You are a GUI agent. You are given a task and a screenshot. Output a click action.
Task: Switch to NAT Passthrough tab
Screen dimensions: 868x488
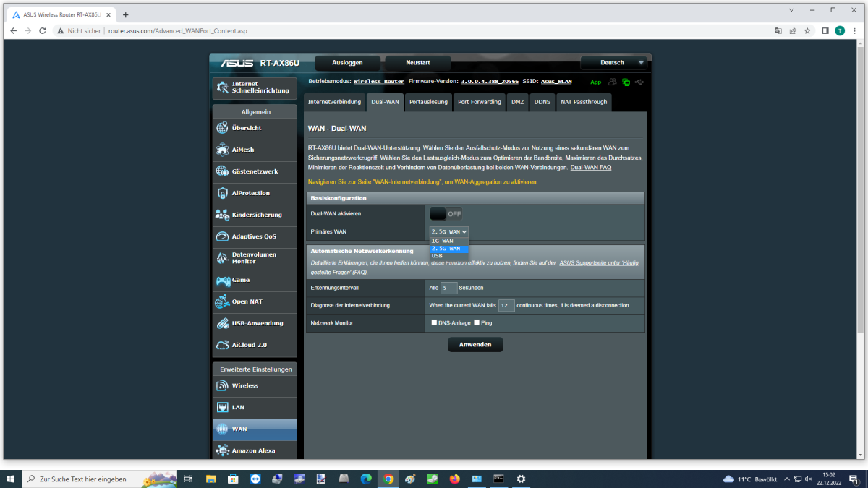(584, 102)
